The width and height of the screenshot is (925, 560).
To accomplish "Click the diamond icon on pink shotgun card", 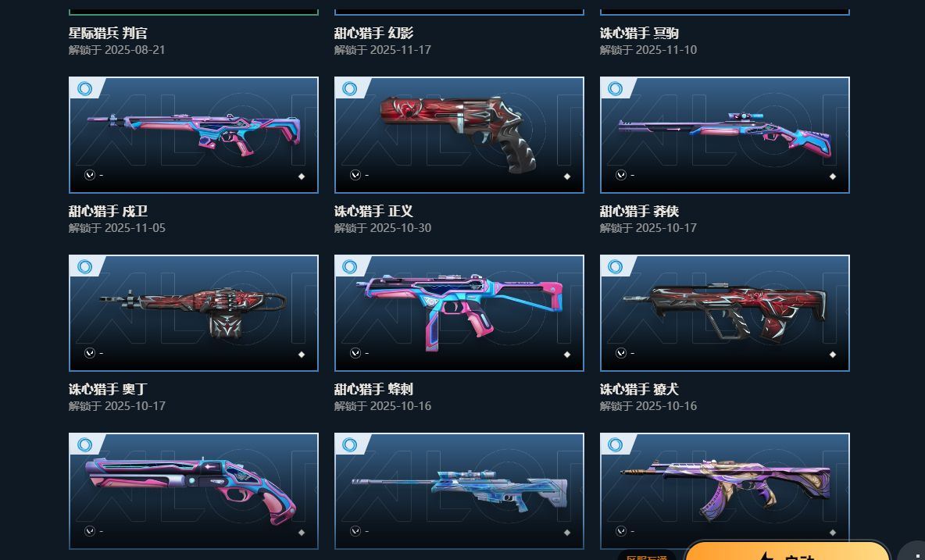I will pos(302,533).
